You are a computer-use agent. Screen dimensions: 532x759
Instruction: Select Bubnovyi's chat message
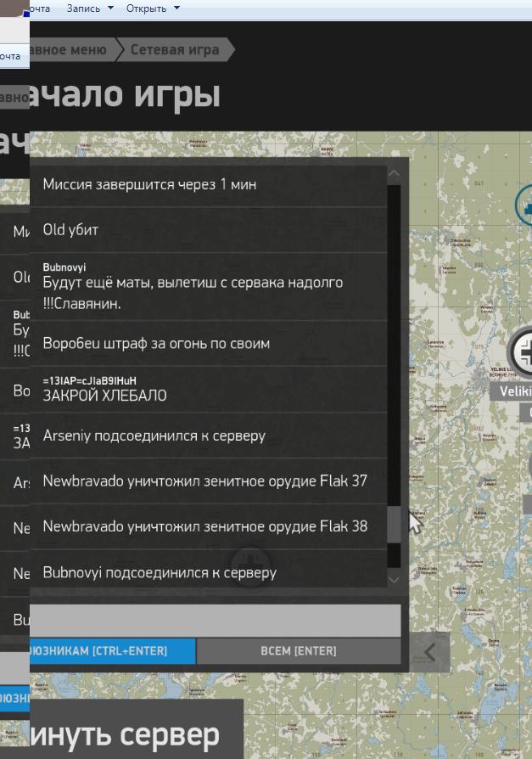pos(209,286)
